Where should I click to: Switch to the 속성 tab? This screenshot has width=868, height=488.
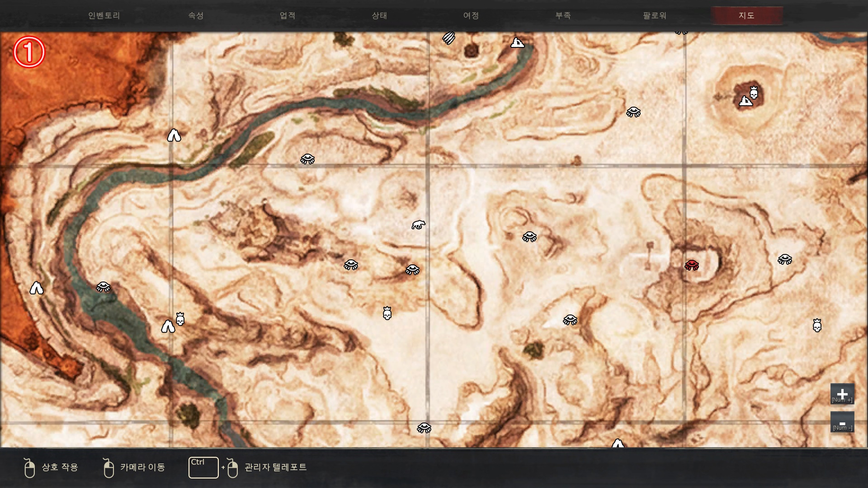tap(196, 15)
